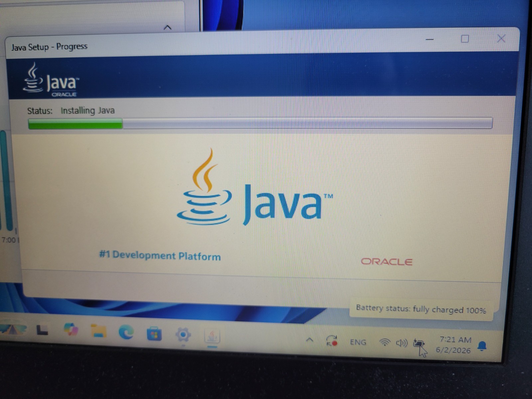Click the Java installation progress bar
The width and height of the screenshot is (532, 399).
tap(260, 124)
